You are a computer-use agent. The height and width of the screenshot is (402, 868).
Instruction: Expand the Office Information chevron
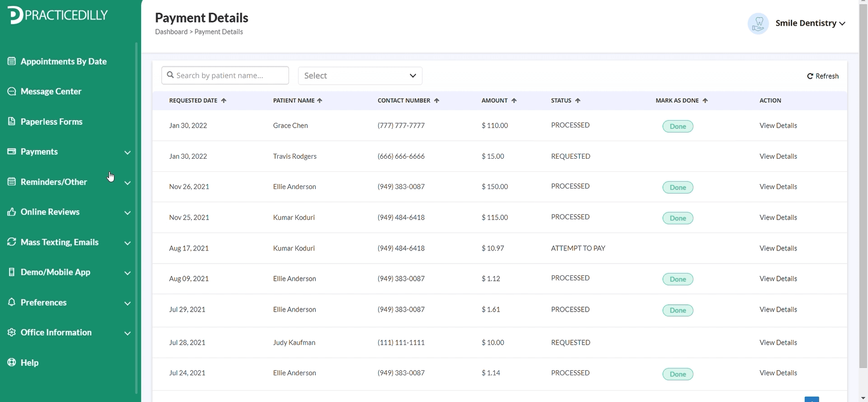[128, 333]
